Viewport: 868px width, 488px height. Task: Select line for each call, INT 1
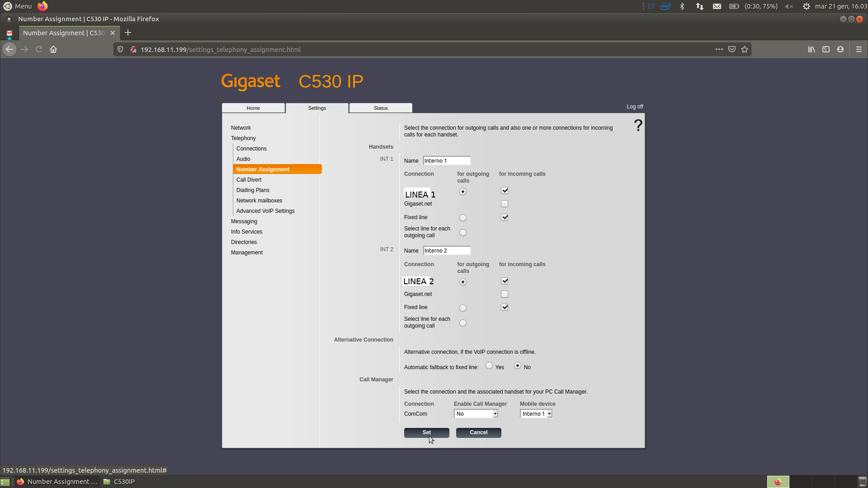pos(462,233)
